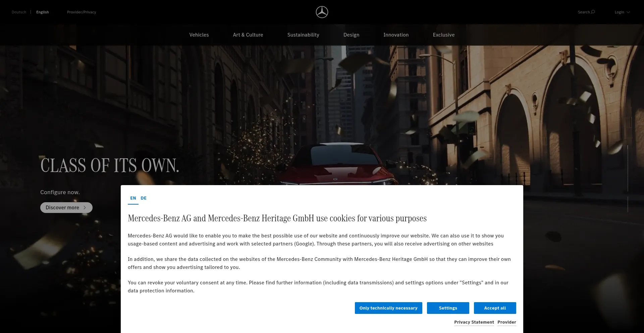This screenshot has width=644, height=333.
Task: Switch cookie dialog language to DE
Action: point(144,198)
